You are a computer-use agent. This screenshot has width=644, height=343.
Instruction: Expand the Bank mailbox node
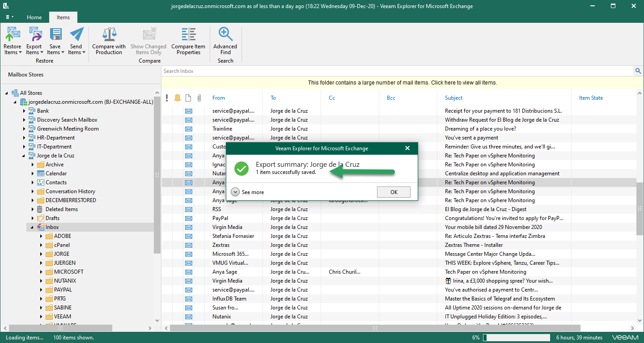24,111
